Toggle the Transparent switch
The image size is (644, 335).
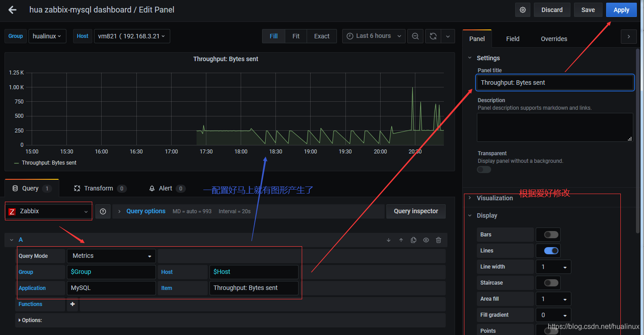484,170
